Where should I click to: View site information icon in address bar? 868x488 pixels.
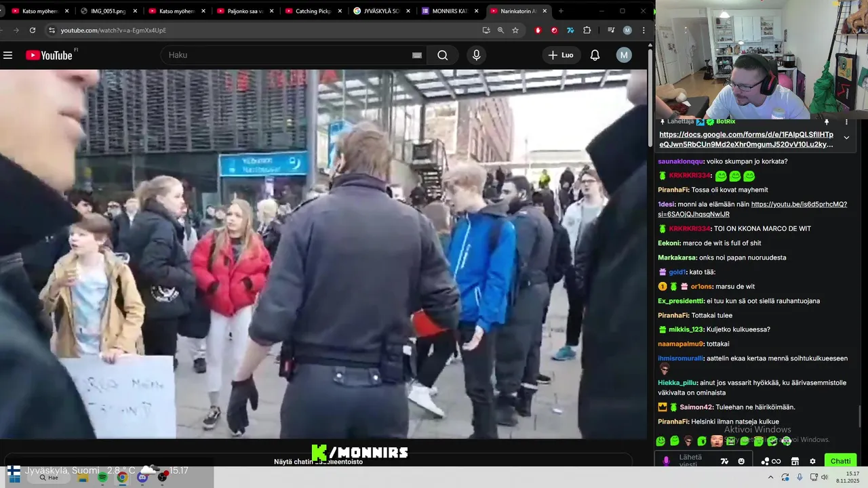point(51,30)
